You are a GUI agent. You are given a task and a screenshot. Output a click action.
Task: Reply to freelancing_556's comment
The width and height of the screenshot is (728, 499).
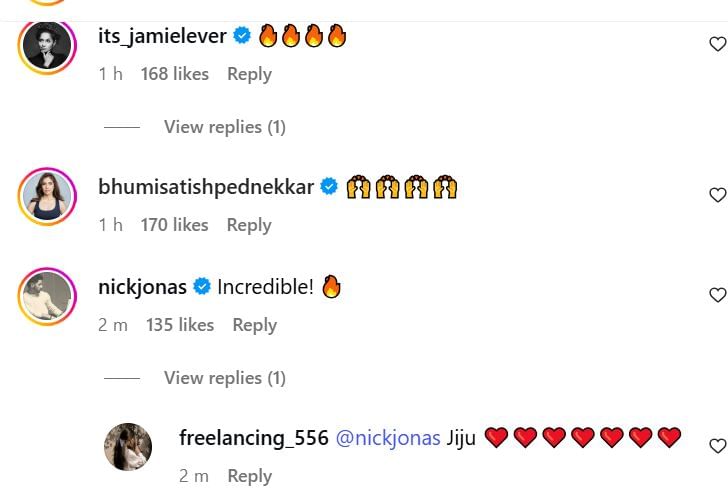tap(249, 476)
